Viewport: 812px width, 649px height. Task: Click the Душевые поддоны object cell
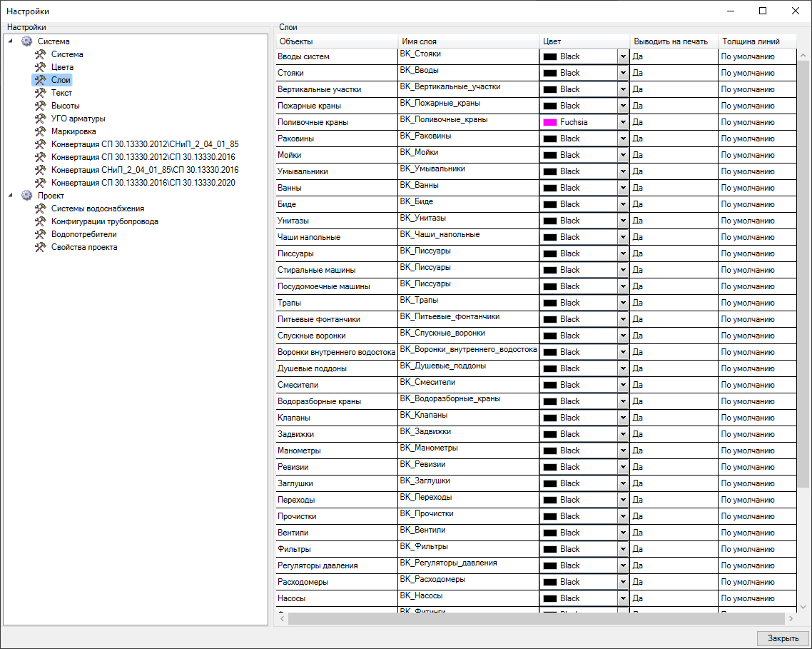337,368
